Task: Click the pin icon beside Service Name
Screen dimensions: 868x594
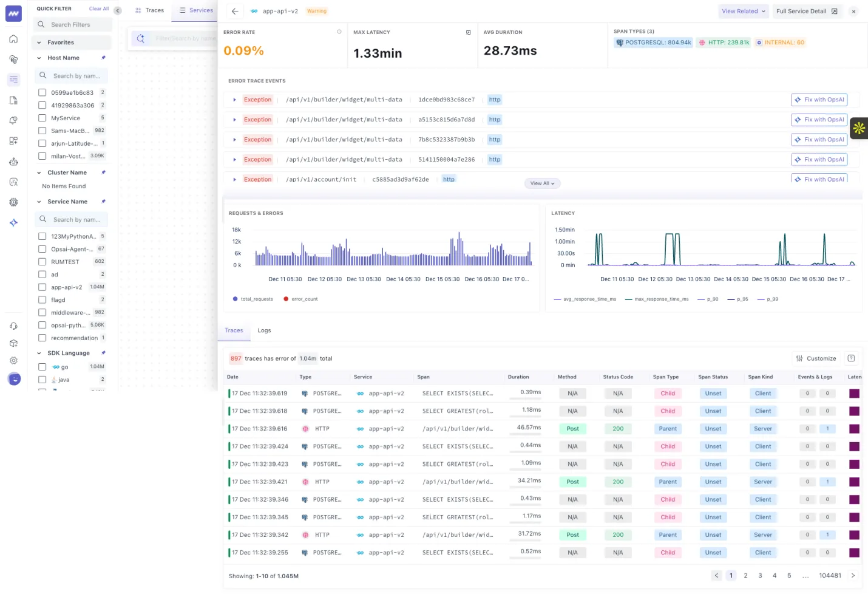Action: pos(103,202)
